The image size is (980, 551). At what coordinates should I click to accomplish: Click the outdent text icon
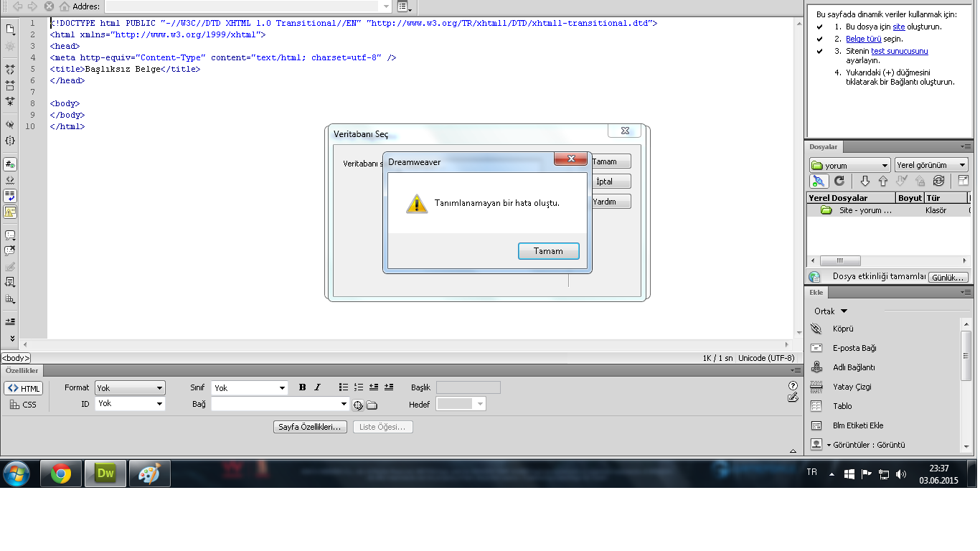[374, 387]
